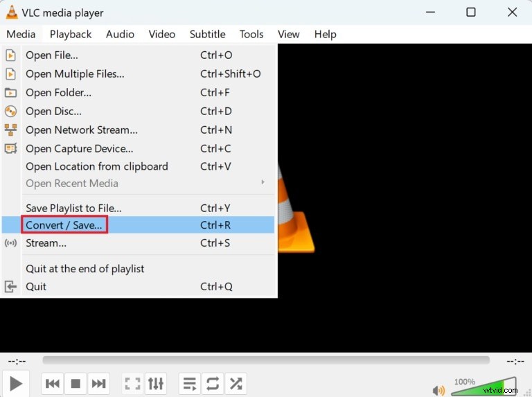Click the Open Network Stream icon
532x397 pixels.
coord(11,130)
